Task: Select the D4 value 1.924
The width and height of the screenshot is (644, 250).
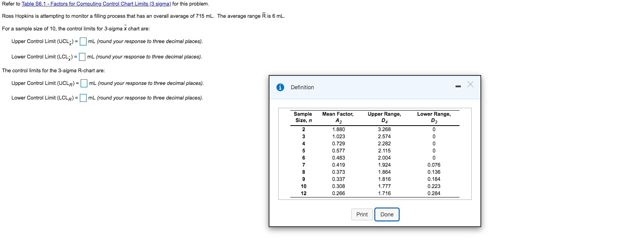Action: pyautogui.click(x=384, y=165)
